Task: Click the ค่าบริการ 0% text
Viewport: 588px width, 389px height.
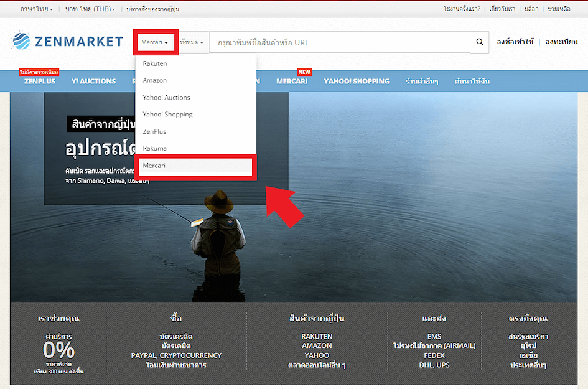Action: [59, 346]
